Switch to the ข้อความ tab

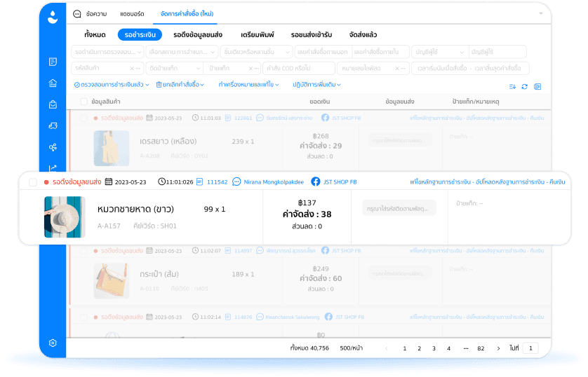point(96,14)
